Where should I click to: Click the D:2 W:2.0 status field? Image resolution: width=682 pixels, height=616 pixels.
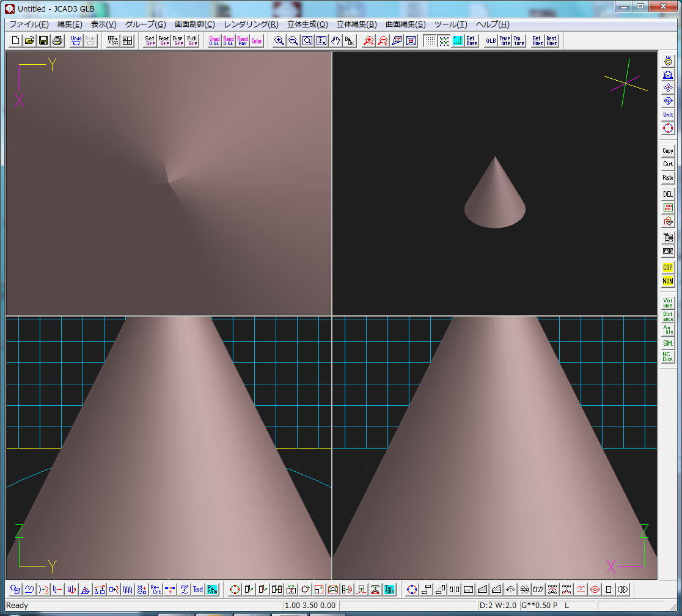497,606
